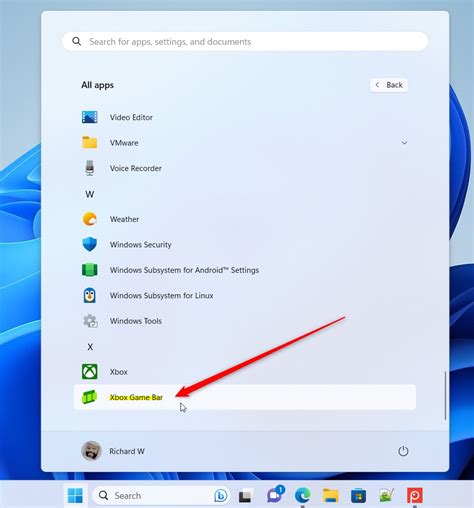Jump to letter W section header
474x508 pixels.
point(90,194)
